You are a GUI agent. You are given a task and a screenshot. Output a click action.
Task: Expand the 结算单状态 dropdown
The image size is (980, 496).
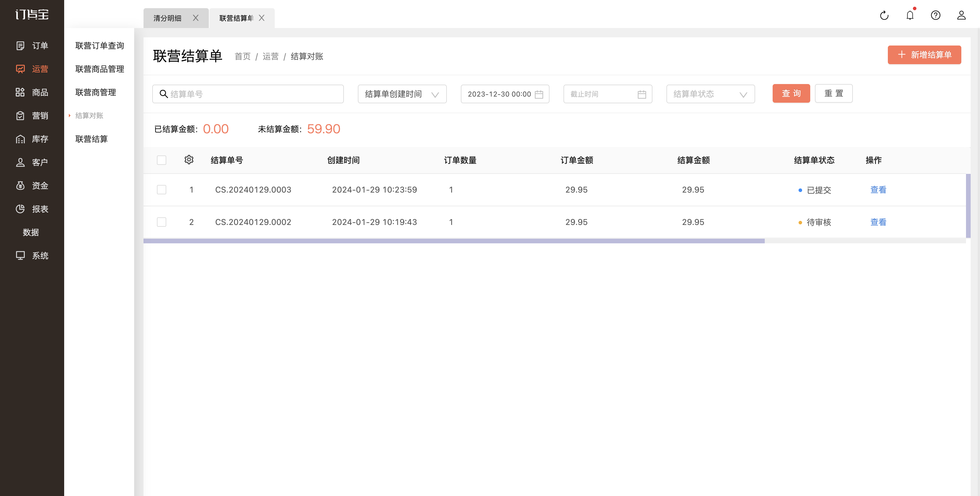[x=710, y=94]
